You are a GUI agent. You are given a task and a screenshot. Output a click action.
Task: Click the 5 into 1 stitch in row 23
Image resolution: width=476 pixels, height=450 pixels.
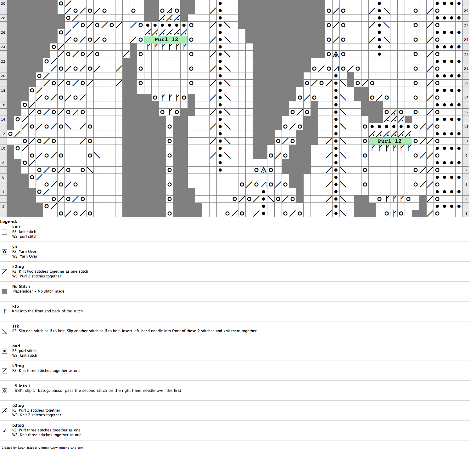tap(336, 54)
